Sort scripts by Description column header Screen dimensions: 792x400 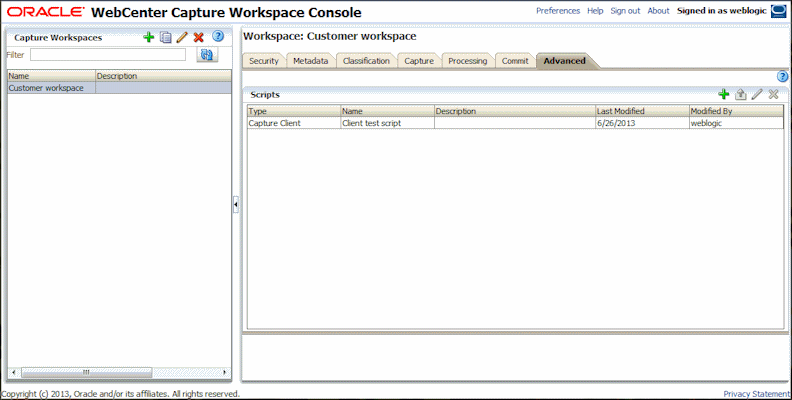pos(515,111)
